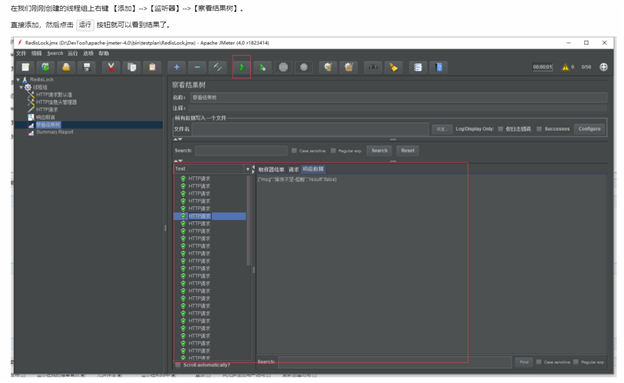Select the highlighted HTTP请求 result row
Screen dimensions: 624x383
tap(210, 216)
